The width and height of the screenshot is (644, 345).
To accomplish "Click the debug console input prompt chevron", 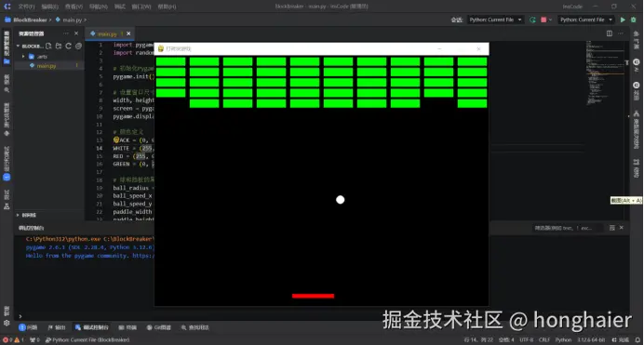I will pos(20,316).
